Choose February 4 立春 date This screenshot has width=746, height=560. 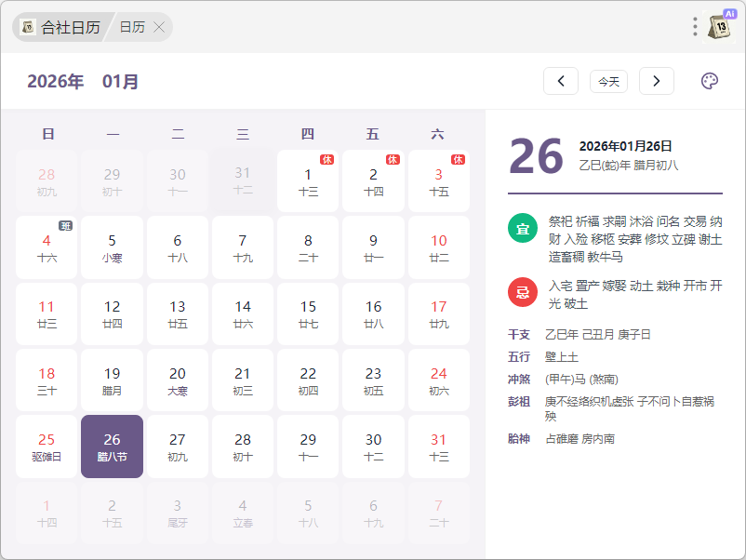(243, 513)
